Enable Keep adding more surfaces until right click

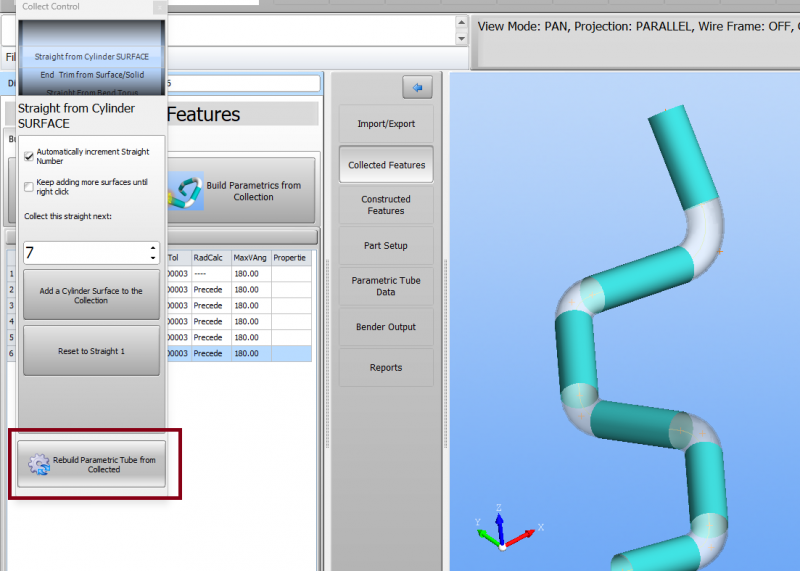[x=29, y=187]
